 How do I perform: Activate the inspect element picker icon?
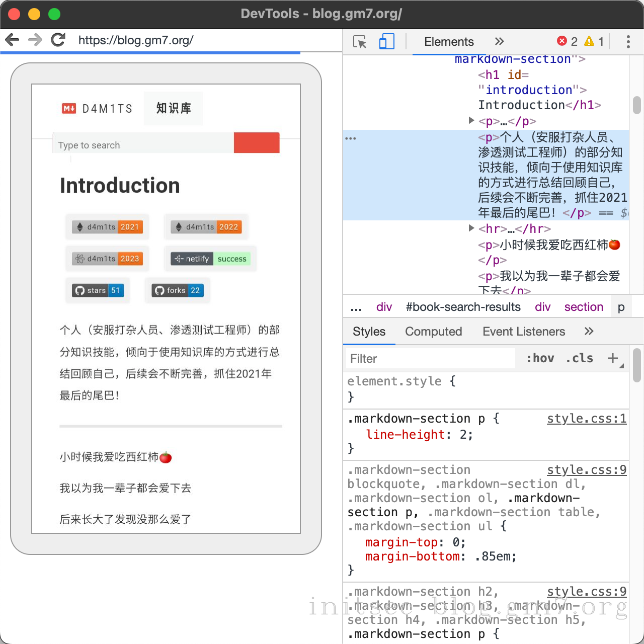360,42
